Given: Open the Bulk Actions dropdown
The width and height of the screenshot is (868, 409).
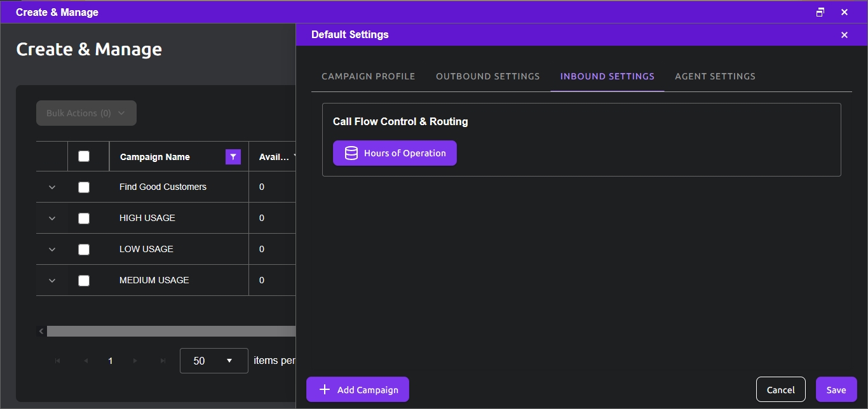Looking at the screenshot, I should click(x=86, y=113).
